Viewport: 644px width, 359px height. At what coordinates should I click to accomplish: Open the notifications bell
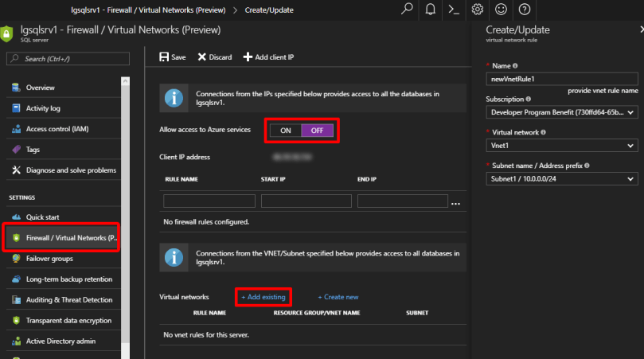click(x=431, y=10)
